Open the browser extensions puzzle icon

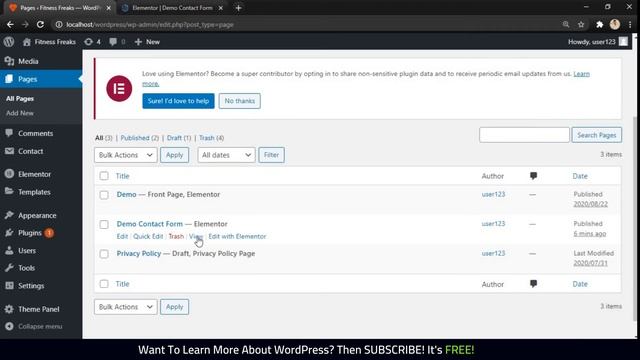(x=599, y=24)
